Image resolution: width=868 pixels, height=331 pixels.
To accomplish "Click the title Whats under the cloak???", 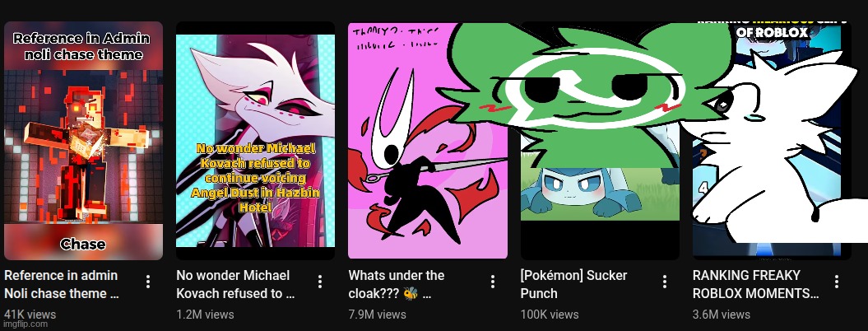I will (x=397, y=284).
